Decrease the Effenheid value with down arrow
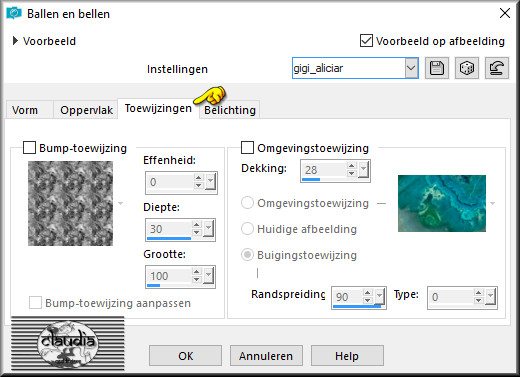Screen dimensions: 520x377 click(x=199, y=186)
